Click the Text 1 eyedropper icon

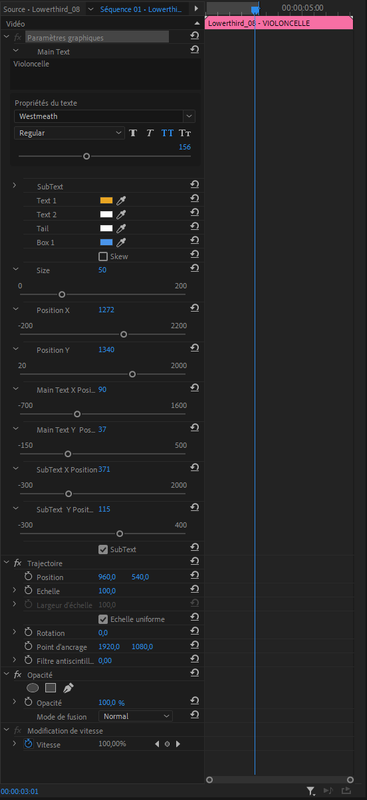121,201
